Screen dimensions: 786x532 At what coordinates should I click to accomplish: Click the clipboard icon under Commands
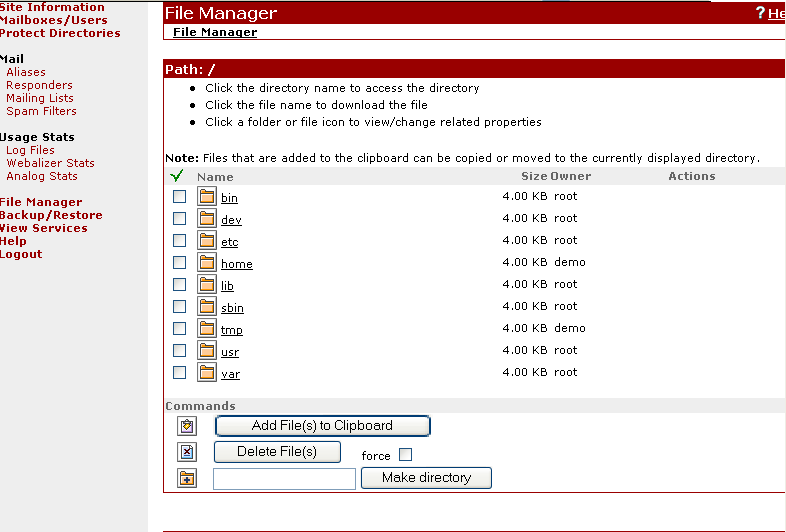[187, 426]
